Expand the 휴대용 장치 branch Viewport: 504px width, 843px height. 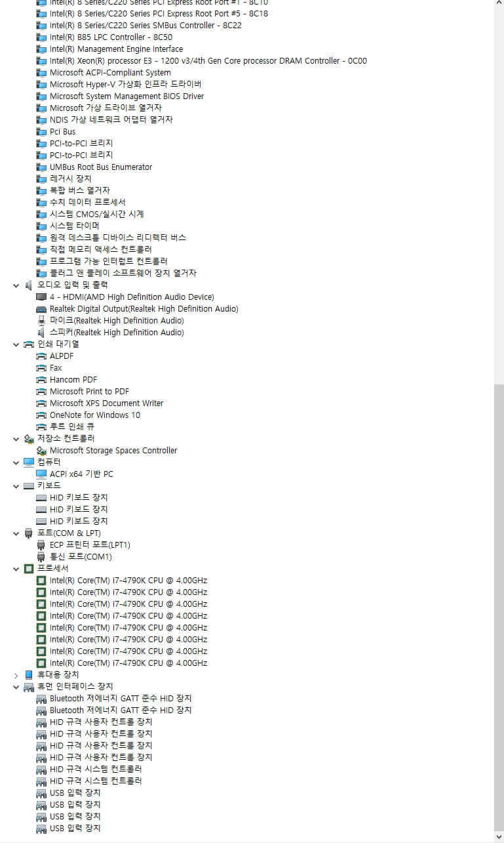pos(16,674)
